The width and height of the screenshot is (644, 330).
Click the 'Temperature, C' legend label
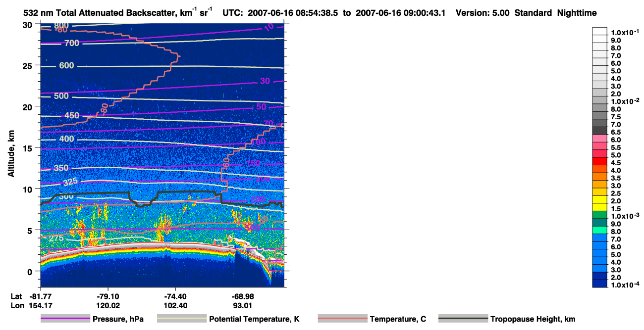click(x=398, y=319)
